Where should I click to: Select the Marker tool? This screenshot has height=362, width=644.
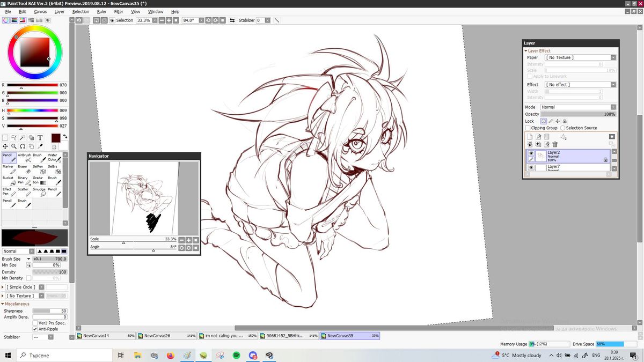9,169
